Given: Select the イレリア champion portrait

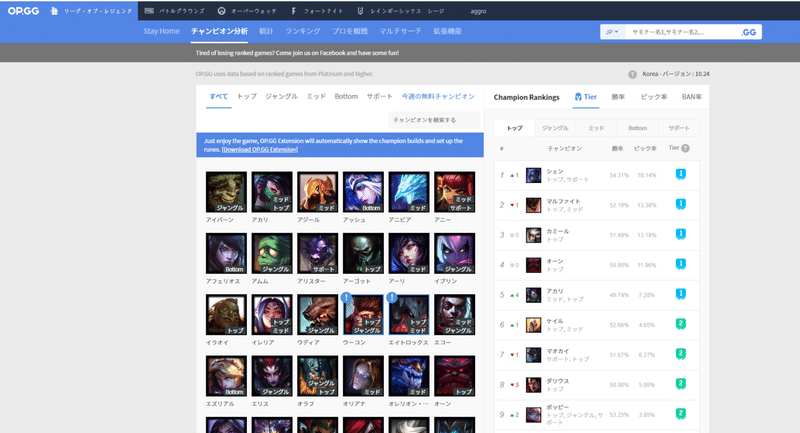Looking at the screenshot, I should pyautogui.click(x=272, y=315).
